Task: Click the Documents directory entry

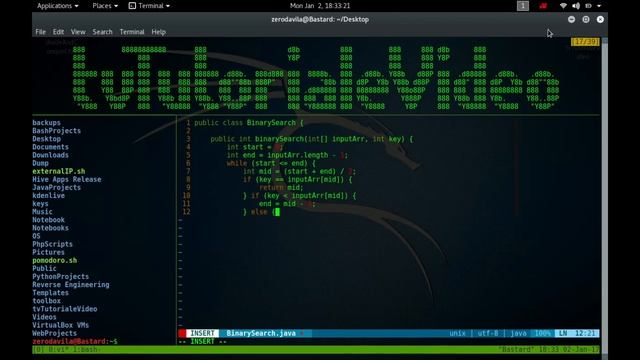Action: click(50, 147)
